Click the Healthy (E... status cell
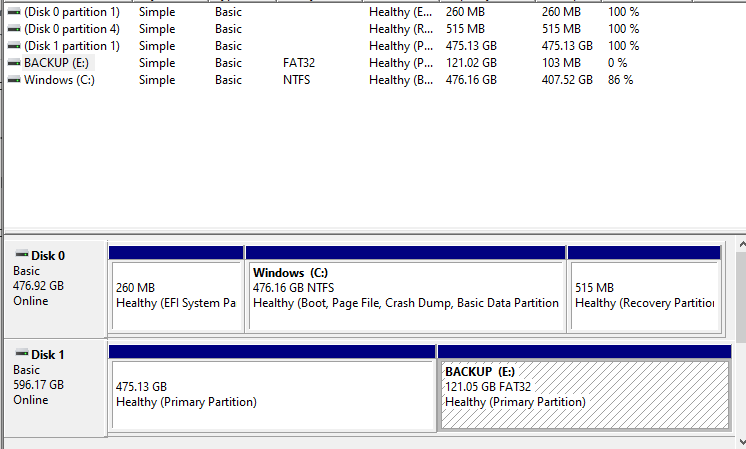 tap(401, 11)
